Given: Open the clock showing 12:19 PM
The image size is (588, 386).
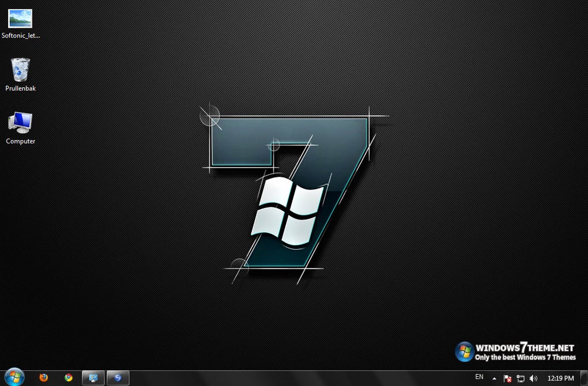Looking at the screenshot, I should point(561,378).
